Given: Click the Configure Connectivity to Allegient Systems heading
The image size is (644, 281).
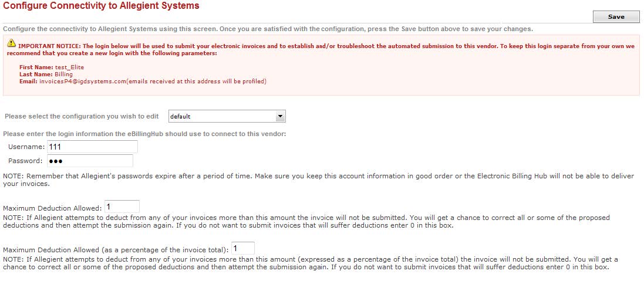Looking at the screenshot, I should [x=101, y=6].
